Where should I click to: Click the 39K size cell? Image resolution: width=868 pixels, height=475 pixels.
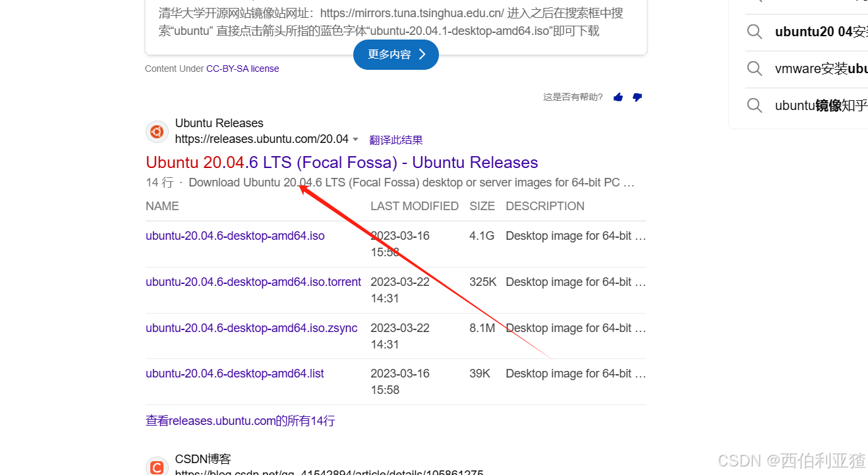click(x=480, y=374)
